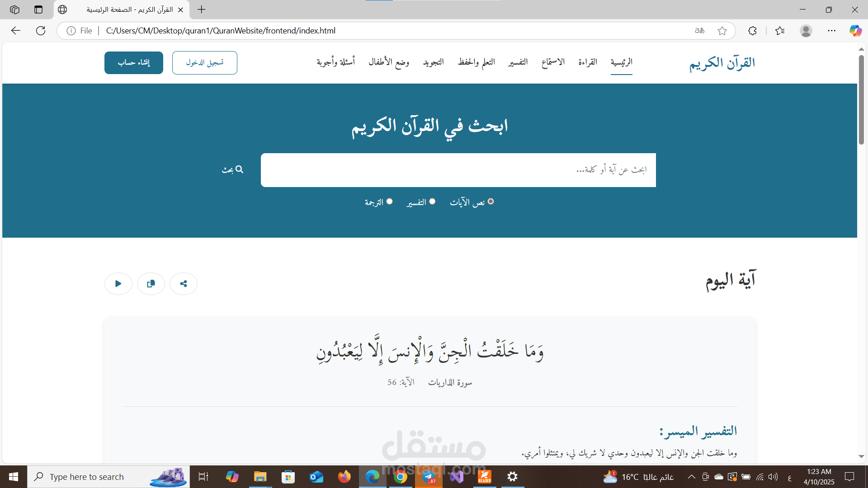Image resolution: width=868 pixels, height=488 pixels.
Task: Open Firefox from the taskbar
Action: pyautogui.click(x=344, y=477)
